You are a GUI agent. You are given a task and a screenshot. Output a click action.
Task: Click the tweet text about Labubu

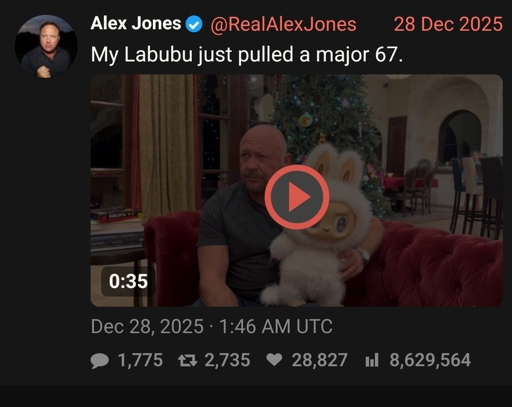(x=247, y=55)
